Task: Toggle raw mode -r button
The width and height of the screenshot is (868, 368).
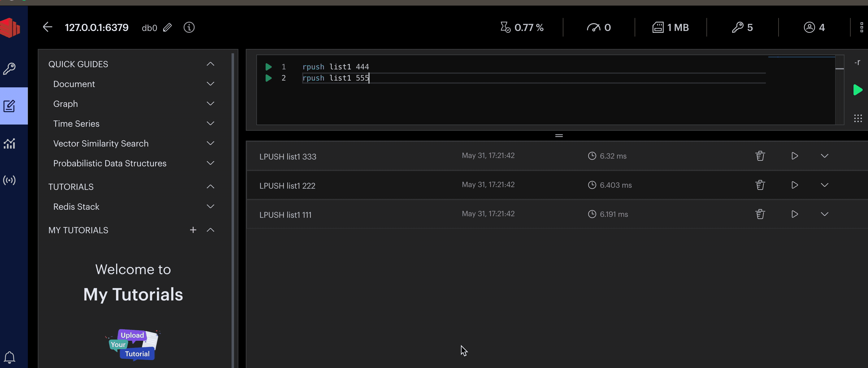Action: [x=857, y=62]
